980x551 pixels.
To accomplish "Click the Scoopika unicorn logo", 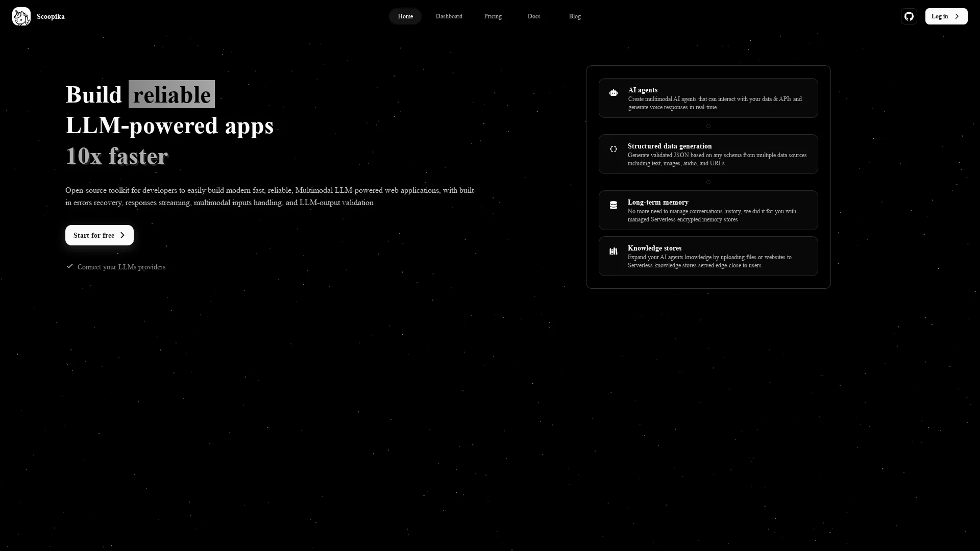I will point(21,16).
